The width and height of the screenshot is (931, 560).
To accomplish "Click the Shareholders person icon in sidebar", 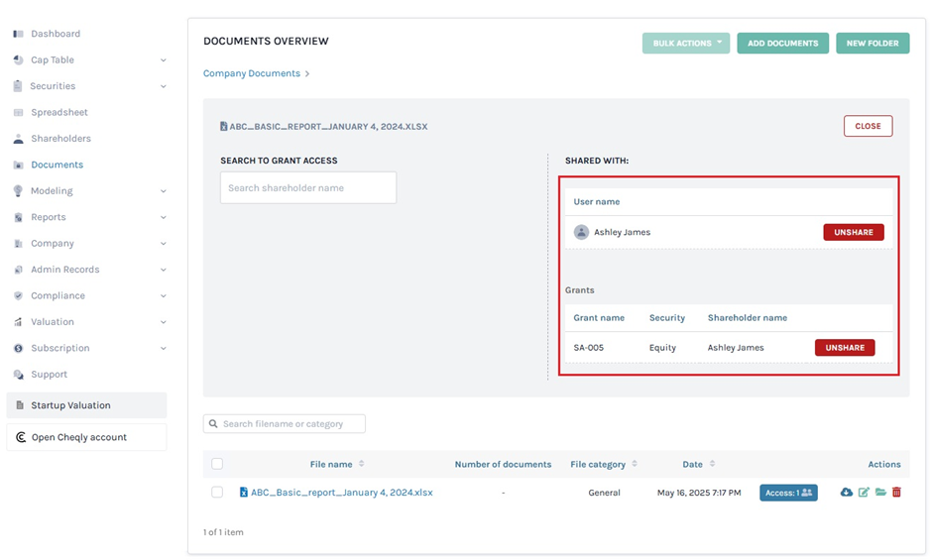I will [18, 139].
